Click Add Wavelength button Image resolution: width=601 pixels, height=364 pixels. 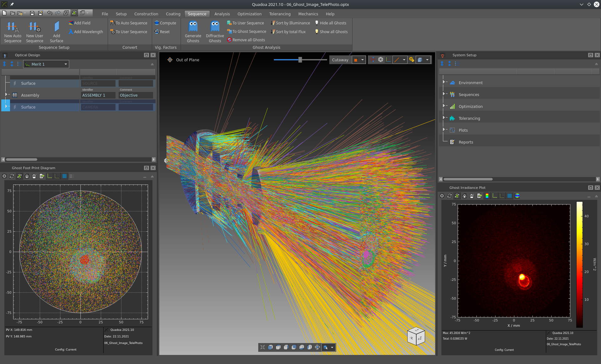pyautogui.click(x=86, y=32)
